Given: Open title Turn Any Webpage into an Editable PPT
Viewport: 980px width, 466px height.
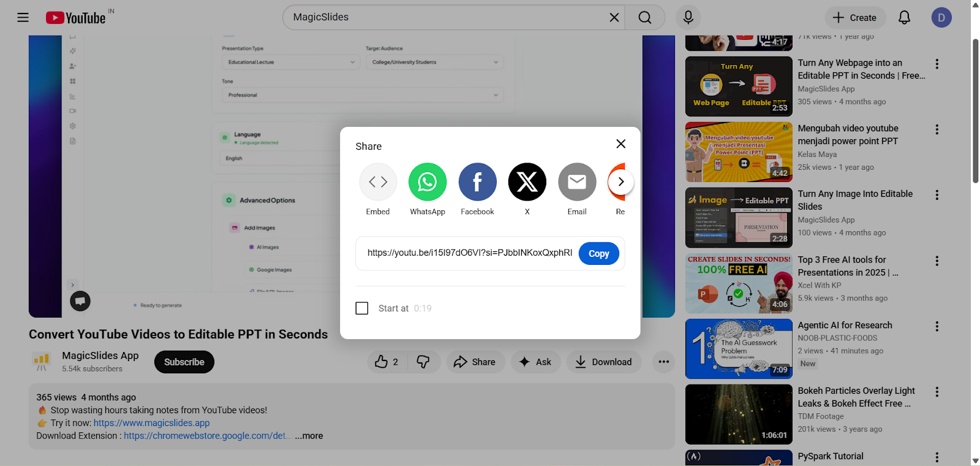Looking at the screenshot, I should (x=862, y=69).
